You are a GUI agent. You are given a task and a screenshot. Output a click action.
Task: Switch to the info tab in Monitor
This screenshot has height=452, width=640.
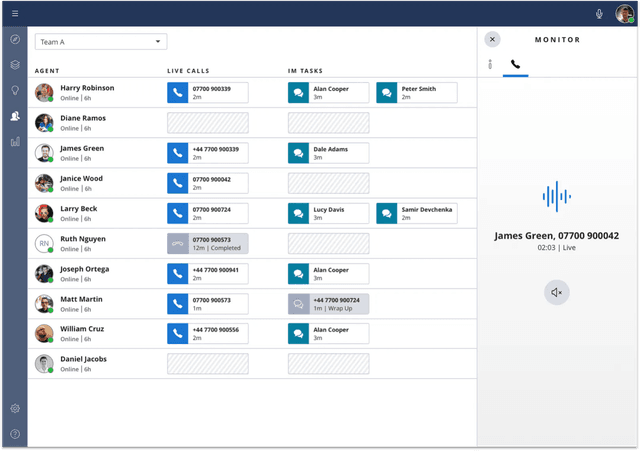tap(490, 64)
